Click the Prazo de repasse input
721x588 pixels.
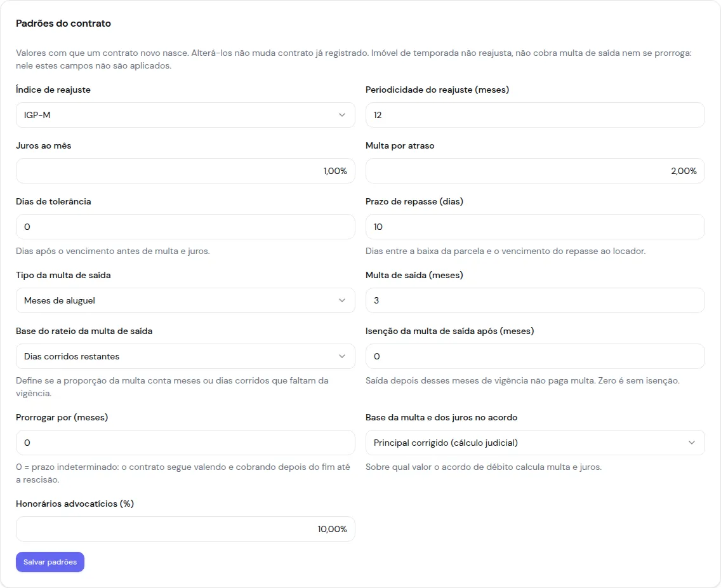click(535, 227)
